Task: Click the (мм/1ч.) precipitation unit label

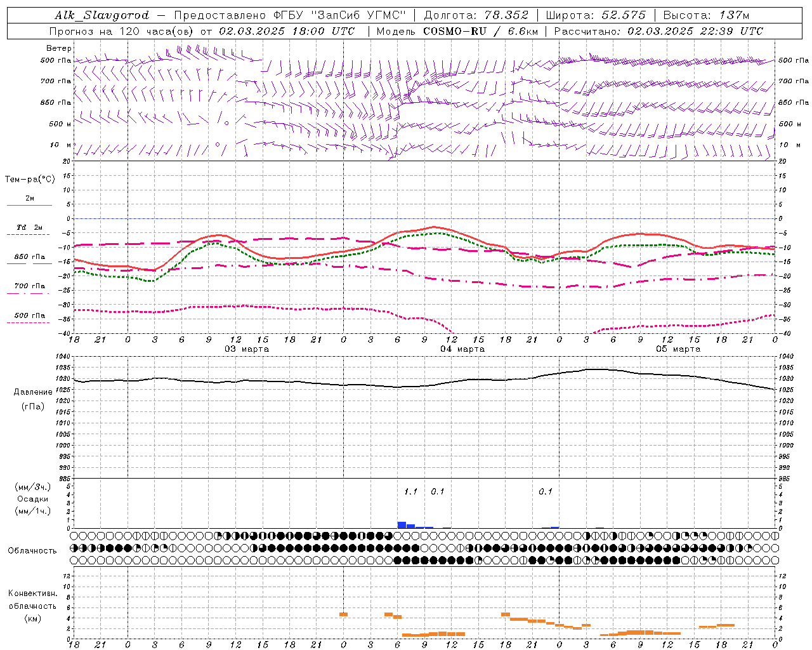Action: tap(33, 511)
